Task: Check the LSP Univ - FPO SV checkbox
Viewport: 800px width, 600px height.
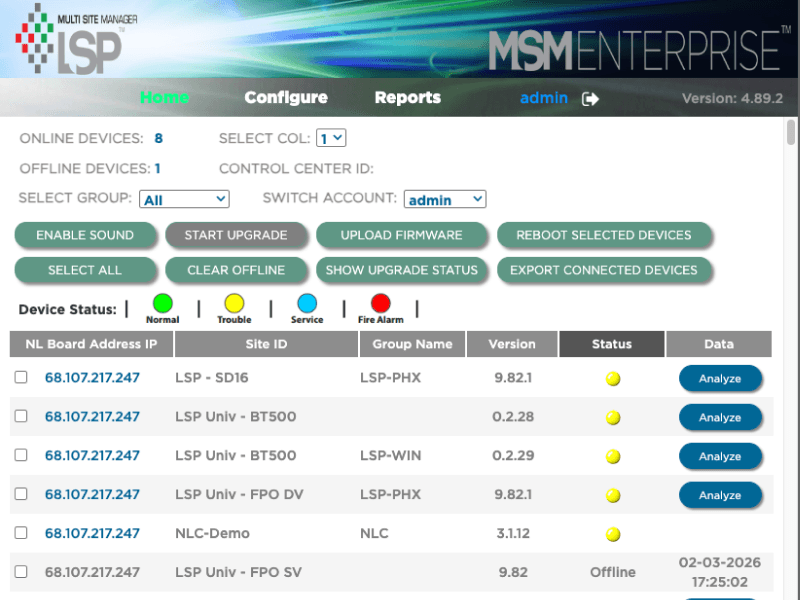Action: coord(21,571)
